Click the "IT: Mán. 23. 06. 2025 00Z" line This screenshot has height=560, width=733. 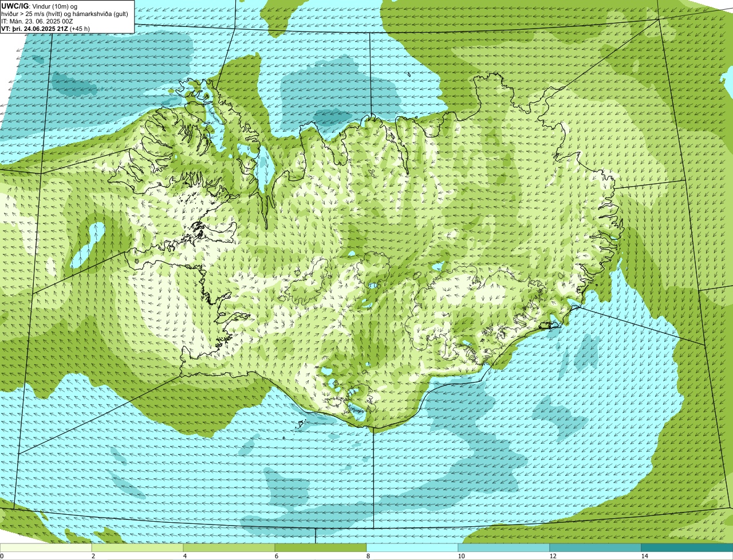tap(37, 21)
